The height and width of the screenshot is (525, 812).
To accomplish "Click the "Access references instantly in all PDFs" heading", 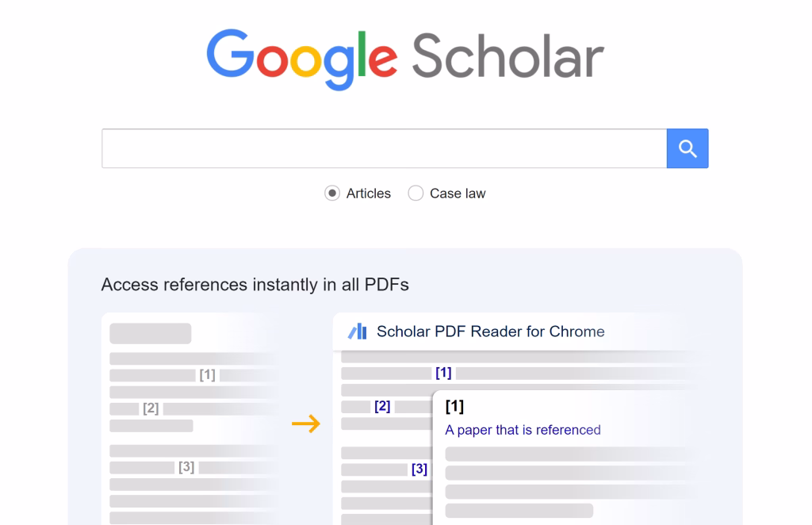I will [x=255, y=284].
